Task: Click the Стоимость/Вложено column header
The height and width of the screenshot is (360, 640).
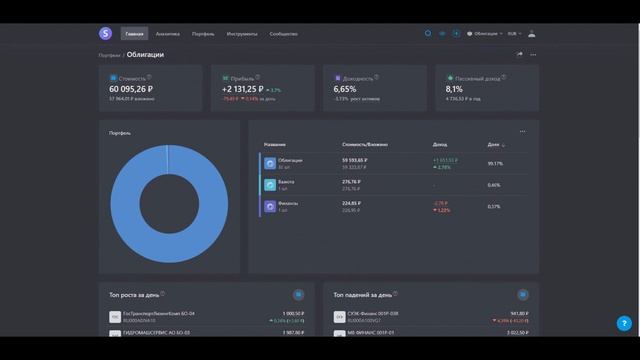Action: pyautogui.click(x=365, y=144)
